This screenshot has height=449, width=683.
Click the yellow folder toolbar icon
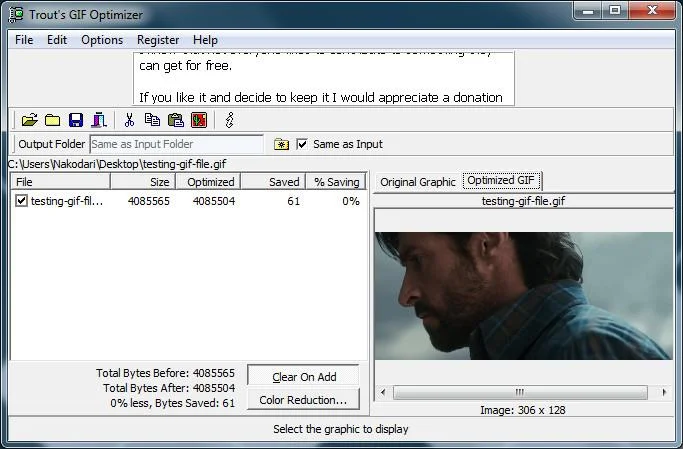click(x=53, y=120)
